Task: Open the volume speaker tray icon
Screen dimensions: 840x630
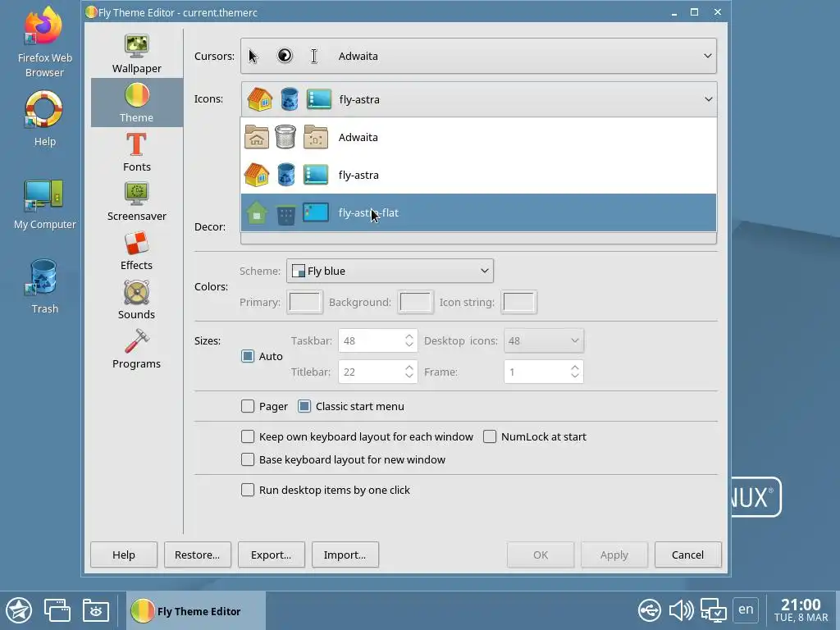Action: point(681,610)
